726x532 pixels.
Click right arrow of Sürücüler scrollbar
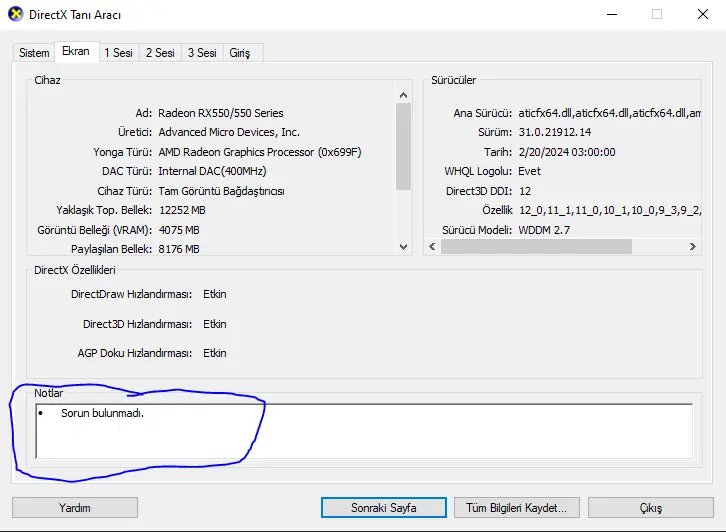[693, 247]
